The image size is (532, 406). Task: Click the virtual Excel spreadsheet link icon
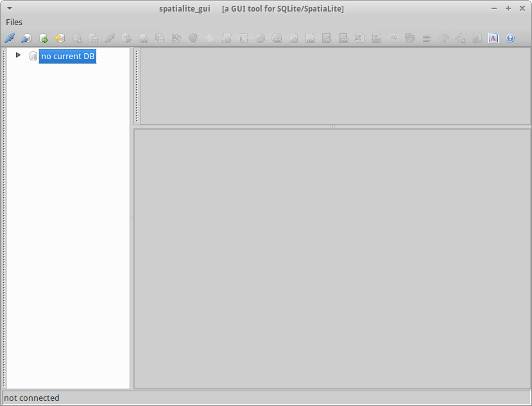click(x=376, y=38)
